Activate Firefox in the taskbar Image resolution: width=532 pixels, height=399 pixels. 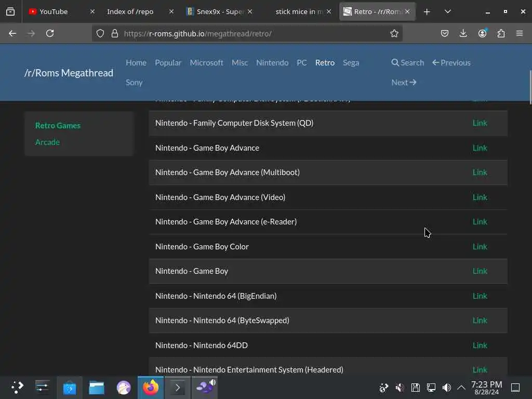point(151,387)
